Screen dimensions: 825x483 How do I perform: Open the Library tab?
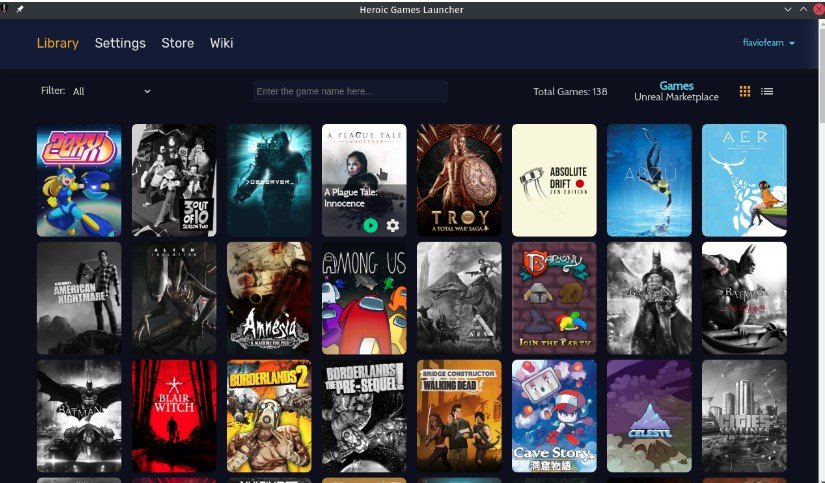tap(58, 43)
